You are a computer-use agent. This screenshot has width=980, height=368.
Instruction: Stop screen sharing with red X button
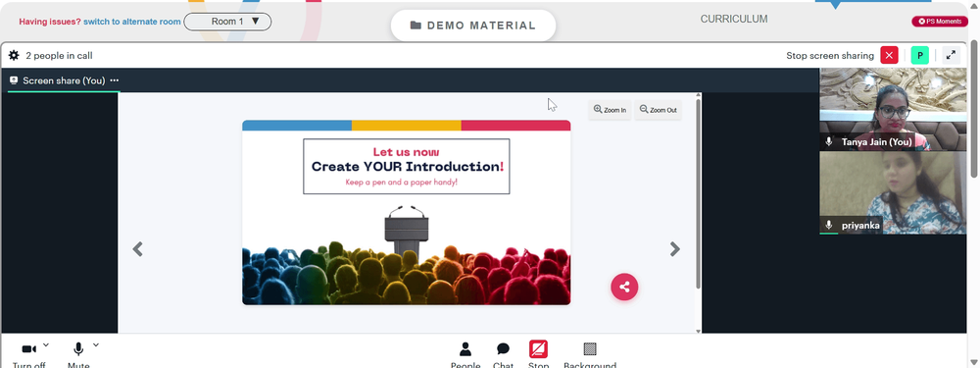(889, 55)
